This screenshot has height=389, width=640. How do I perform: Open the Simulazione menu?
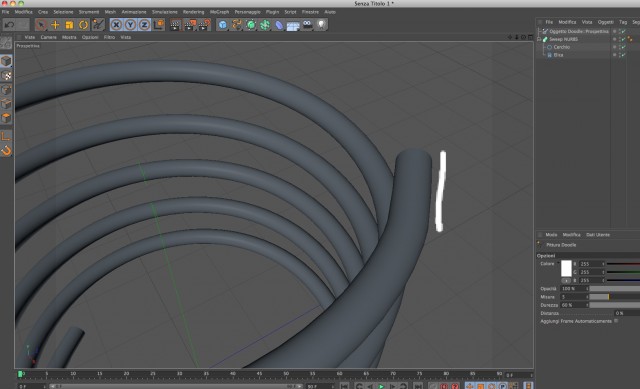coord(164,12)
